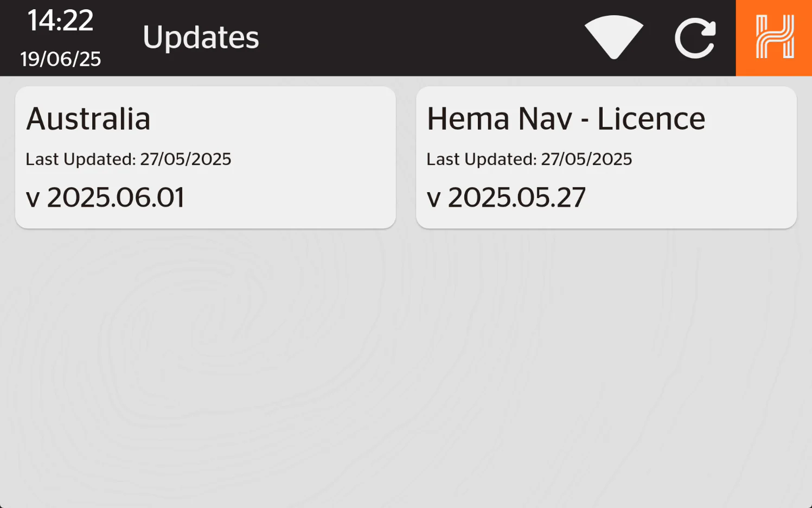Click empty contour background below the cards

pyautogui.click(x=406, y=369)
